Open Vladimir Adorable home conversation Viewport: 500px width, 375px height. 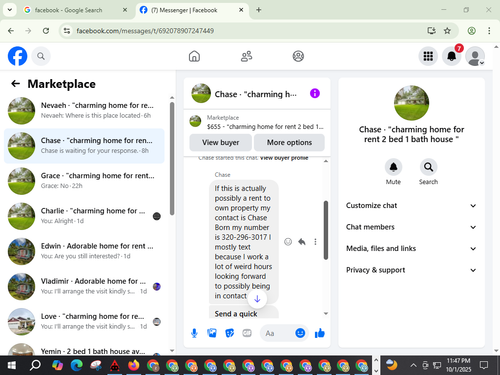[84, 286]
